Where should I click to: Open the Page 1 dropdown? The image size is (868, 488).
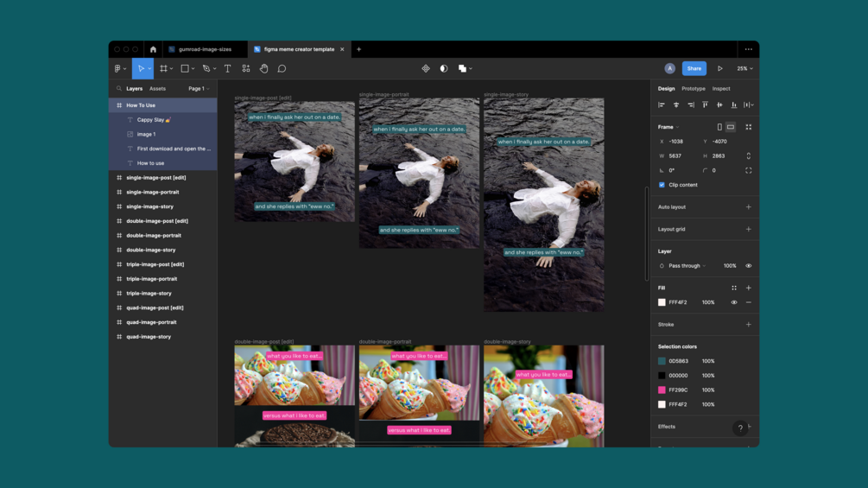(199, 88)
